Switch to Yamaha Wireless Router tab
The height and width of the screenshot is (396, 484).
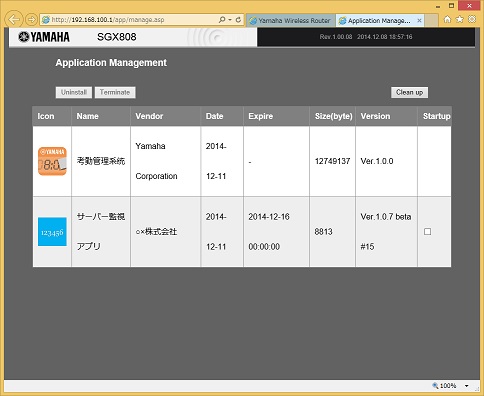click(290, 20)
